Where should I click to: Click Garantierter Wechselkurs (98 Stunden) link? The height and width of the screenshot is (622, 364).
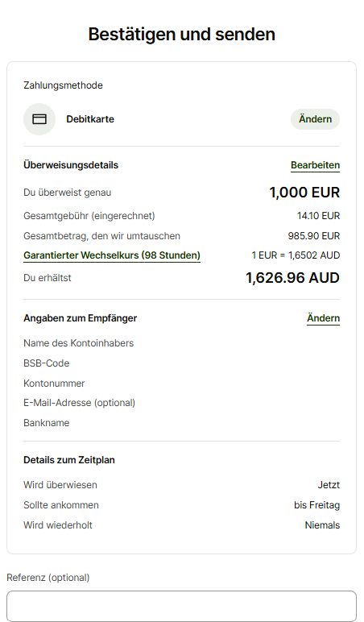(112, 255)
